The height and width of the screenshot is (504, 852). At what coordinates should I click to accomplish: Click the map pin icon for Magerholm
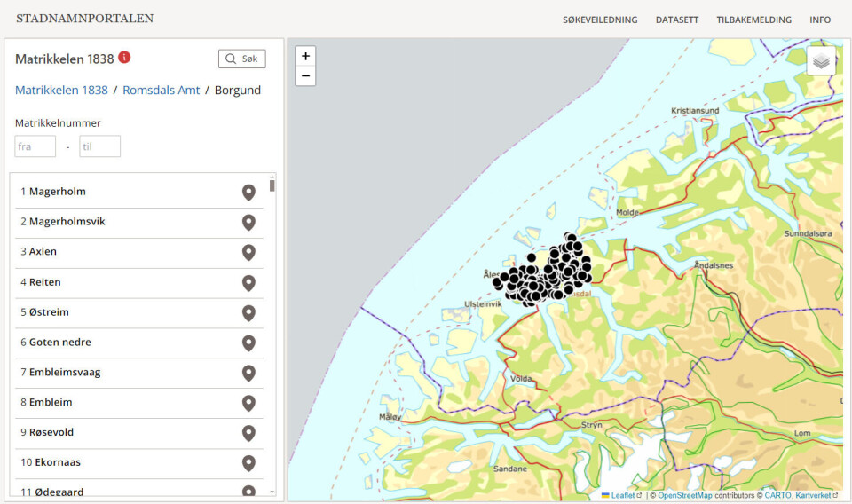tap(248, 193)
